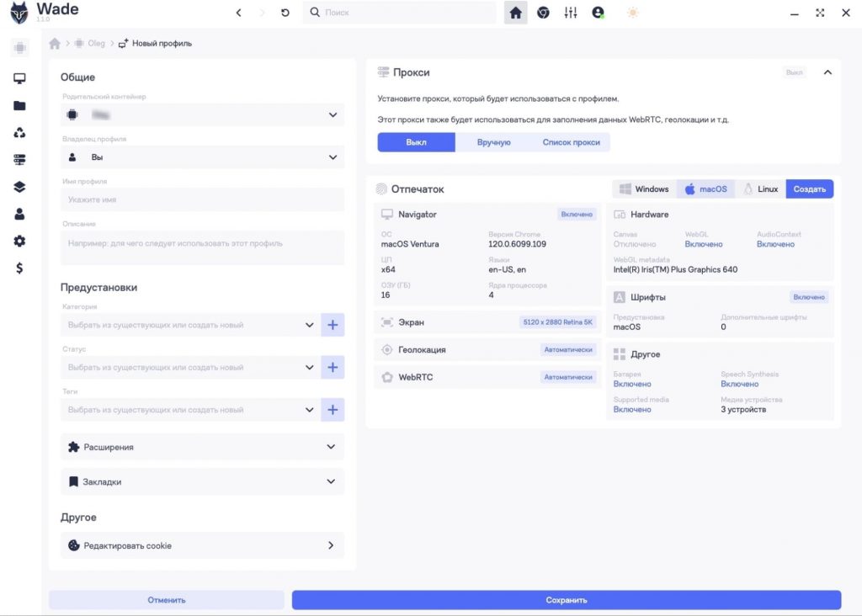
Task: Open the dollar billing icon in sidebar
Action: coord(19,268)
